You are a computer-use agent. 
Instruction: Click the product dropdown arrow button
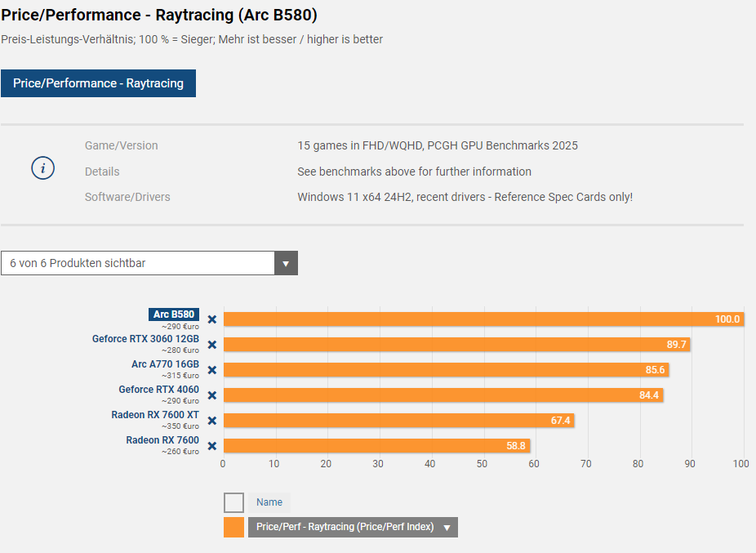click(x=286, y=263)
